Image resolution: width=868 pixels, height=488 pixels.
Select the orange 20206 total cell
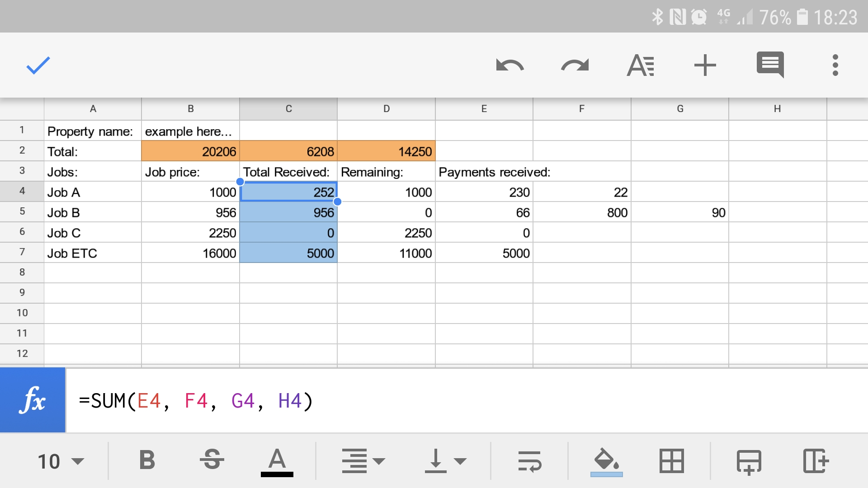pos(190,151)
